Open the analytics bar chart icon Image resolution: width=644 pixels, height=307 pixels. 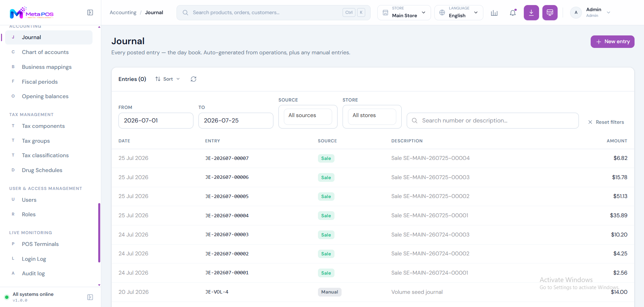coord(494,13)
